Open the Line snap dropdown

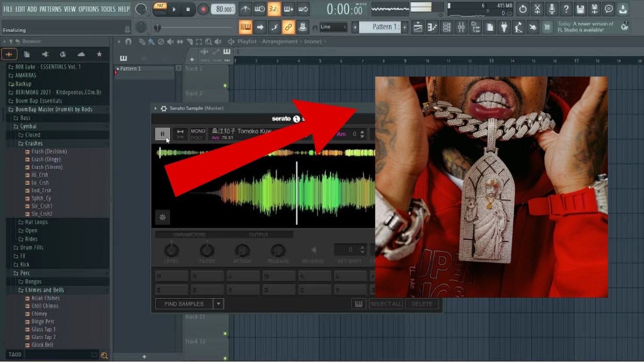click(333, 27)
